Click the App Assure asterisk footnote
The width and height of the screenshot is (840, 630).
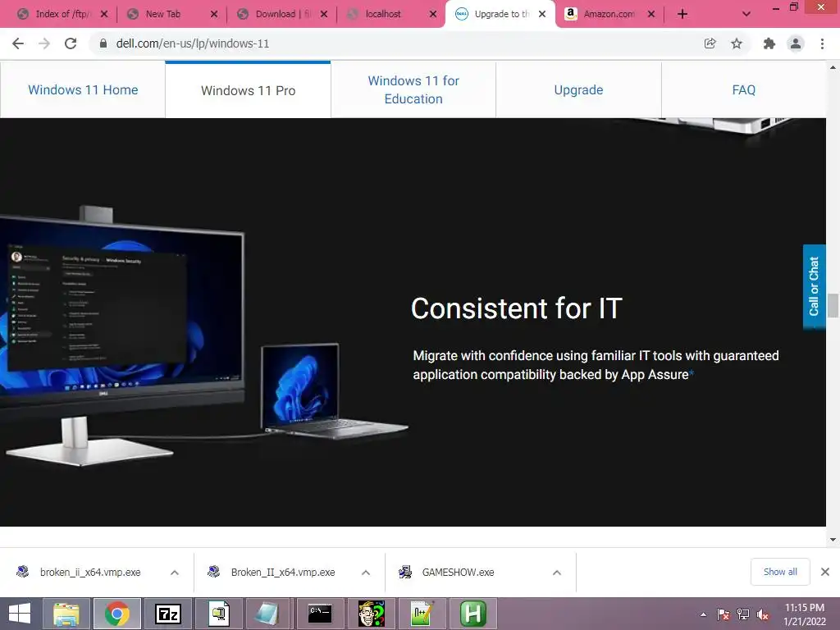(x=692, y=372)
